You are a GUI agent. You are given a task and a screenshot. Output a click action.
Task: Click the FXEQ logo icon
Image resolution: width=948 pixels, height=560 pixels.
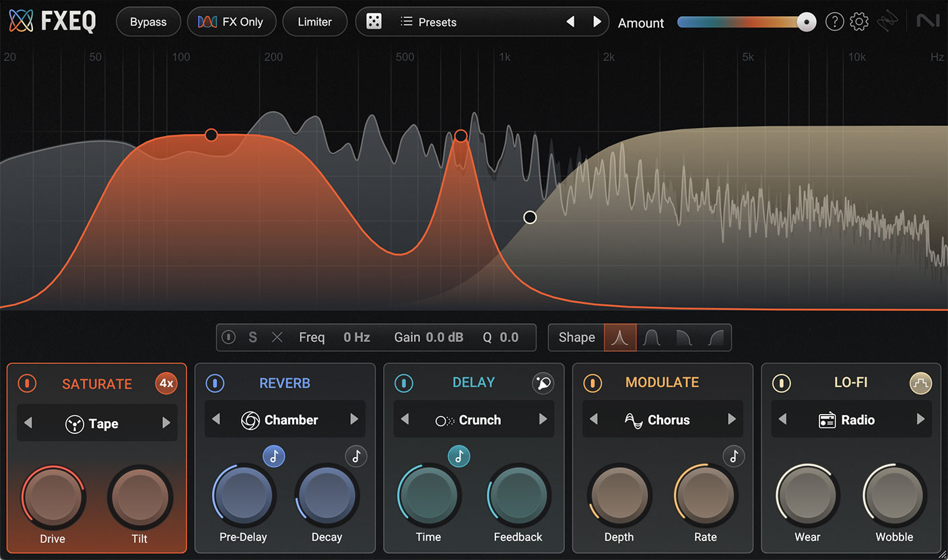point(21,22)
